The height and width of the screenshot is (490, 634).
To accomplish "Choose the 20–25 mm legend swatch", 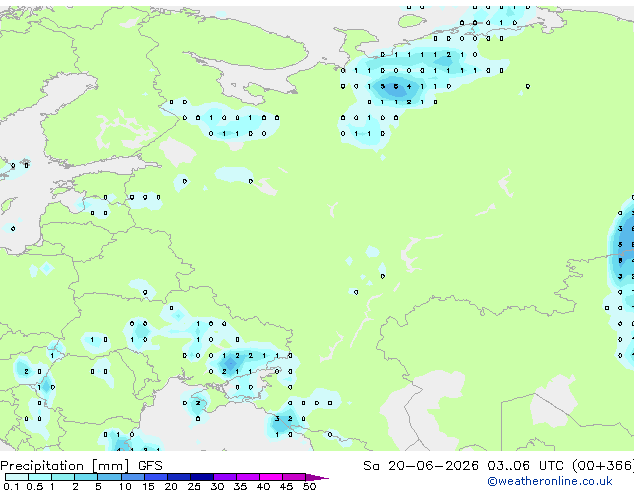I will [179, 477].
